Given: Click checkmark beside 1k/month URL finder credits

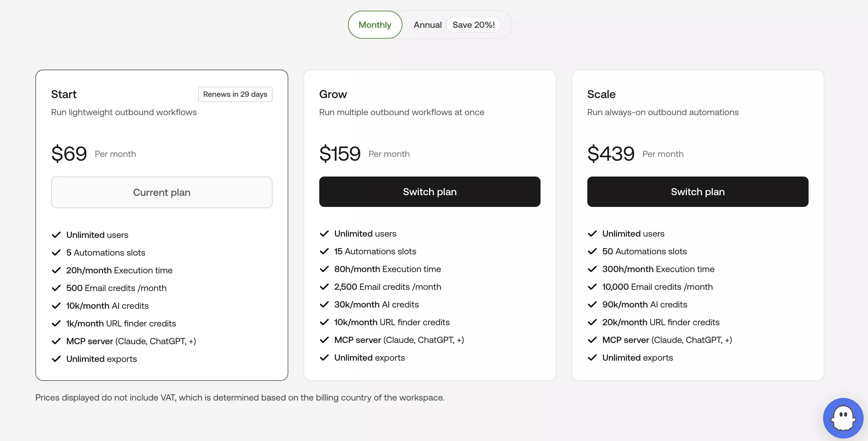Looking at the screenshot, I should (x=56, y=323).
